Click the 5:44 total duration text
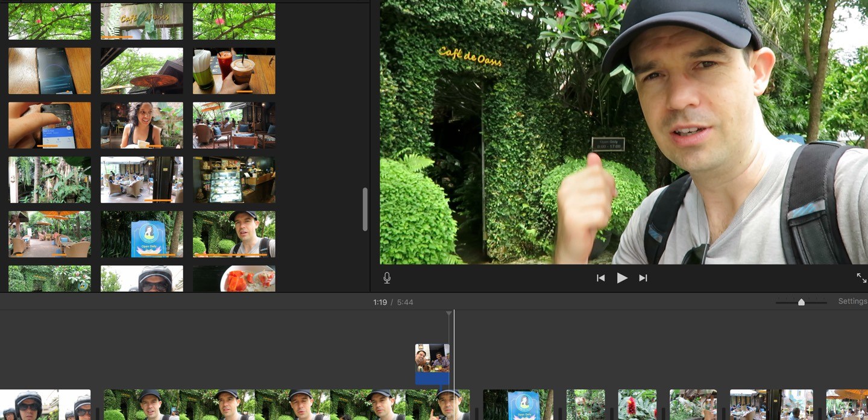 [x=405, y=302]
